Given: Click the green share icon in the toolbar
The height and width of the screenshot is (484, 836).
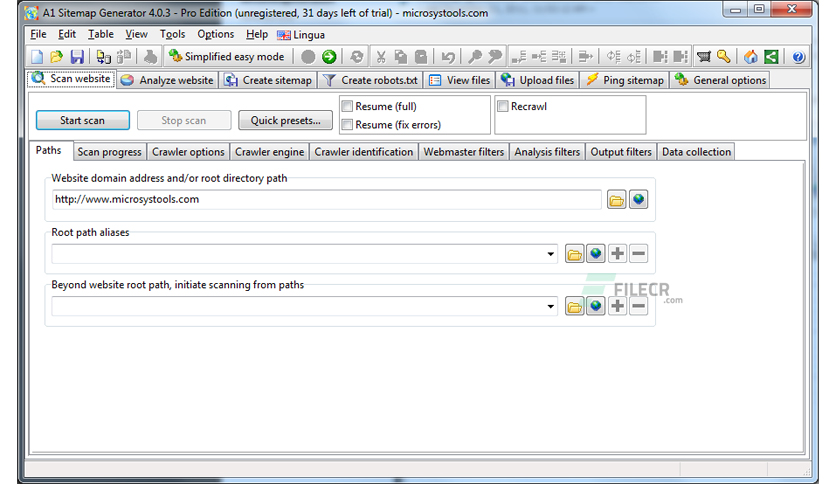Looking at the screenshot, I should (771, 57).
